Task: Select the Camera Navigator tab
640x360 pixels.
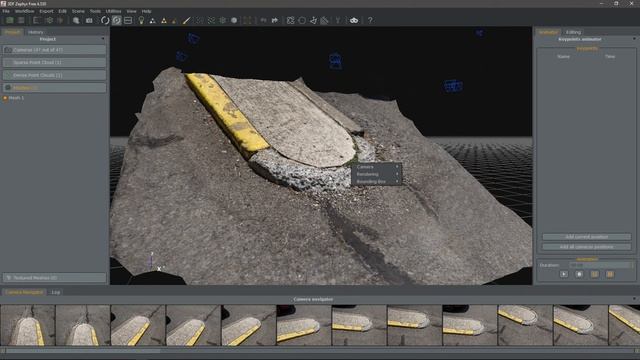Action: pos(24,292)
